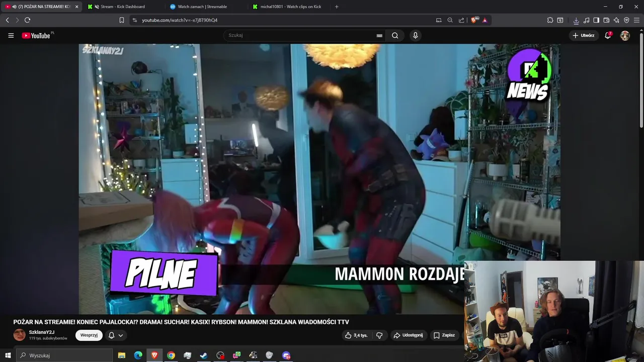Viewport: 644px width, 362px height.
Task: Open Brave Rewards triangle icon
Action: [485, 20]
